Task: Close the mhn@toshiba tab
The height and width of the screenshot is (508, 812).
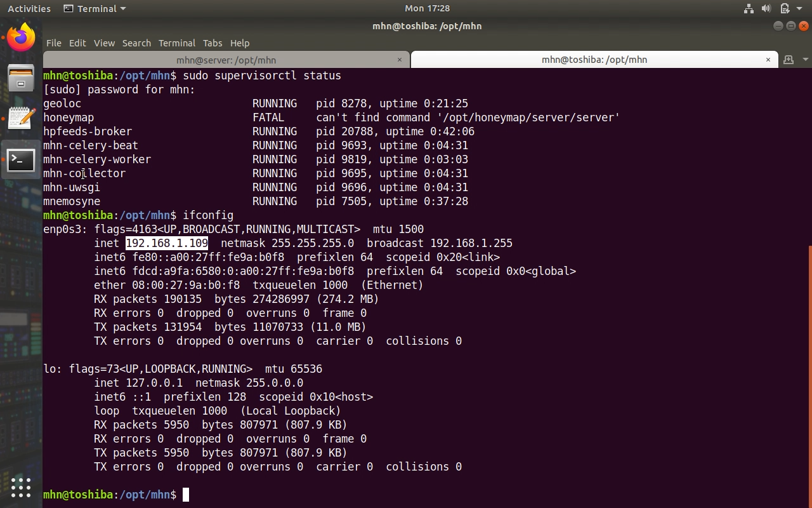Action: 768,60
